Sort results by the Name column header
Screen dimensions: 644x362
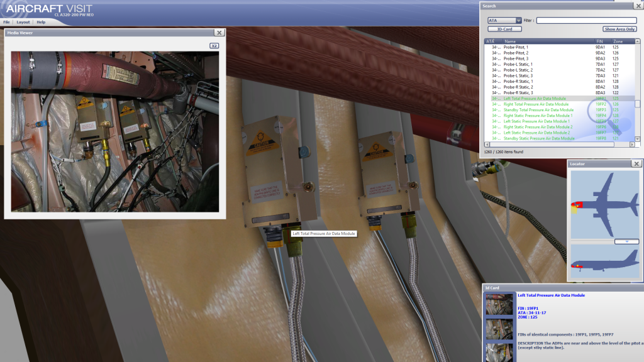548,41
